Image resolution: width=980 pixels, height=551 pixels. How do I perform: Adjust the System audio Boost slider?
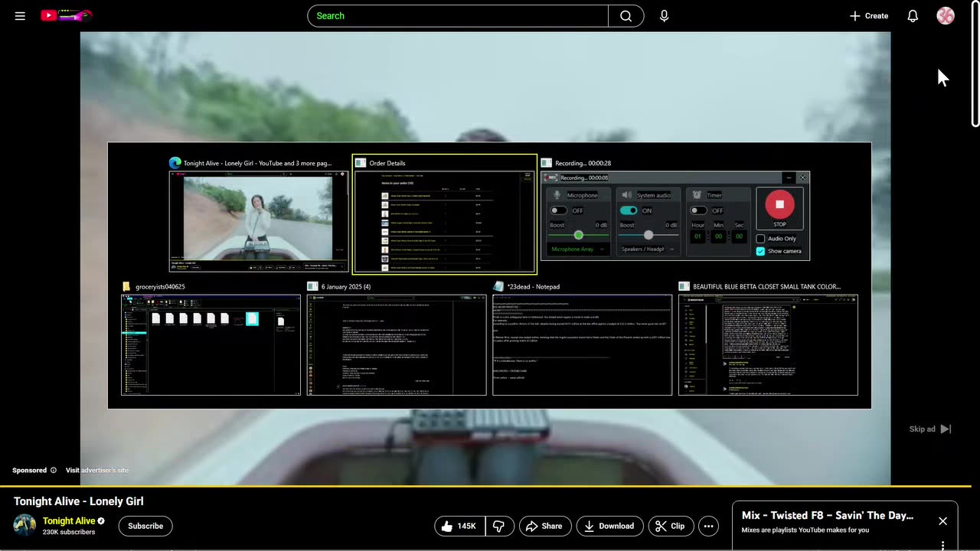click(648, 235)
